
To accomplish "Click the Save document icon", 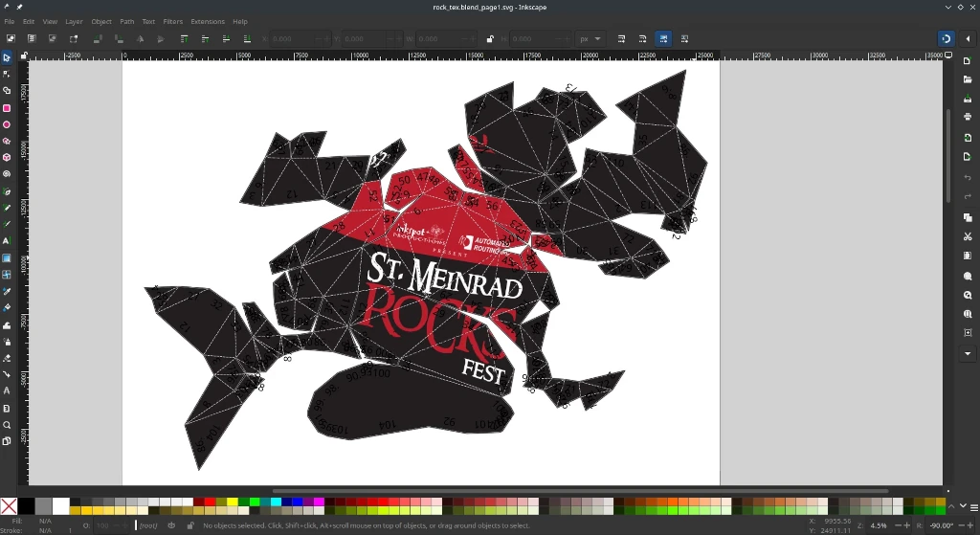I will coord(968,99).
